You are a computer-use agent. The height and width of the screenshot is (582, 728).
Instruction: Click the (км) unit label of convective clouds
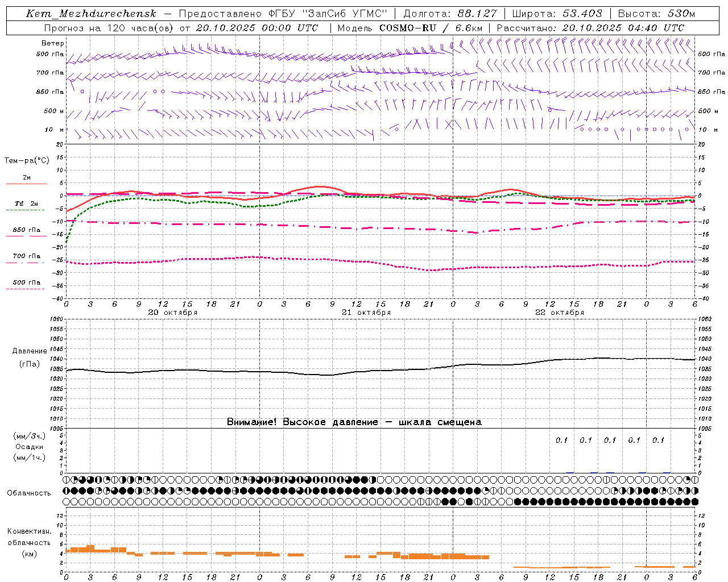pos(30,554)
